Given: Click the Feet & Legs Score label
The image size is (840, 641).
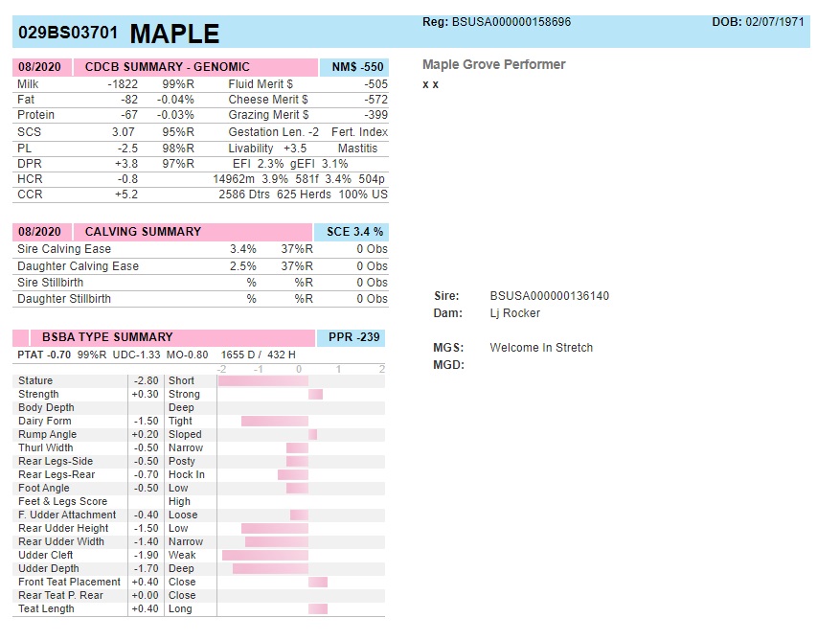Looking at the screenshot, I should click(x=62, y=502).
